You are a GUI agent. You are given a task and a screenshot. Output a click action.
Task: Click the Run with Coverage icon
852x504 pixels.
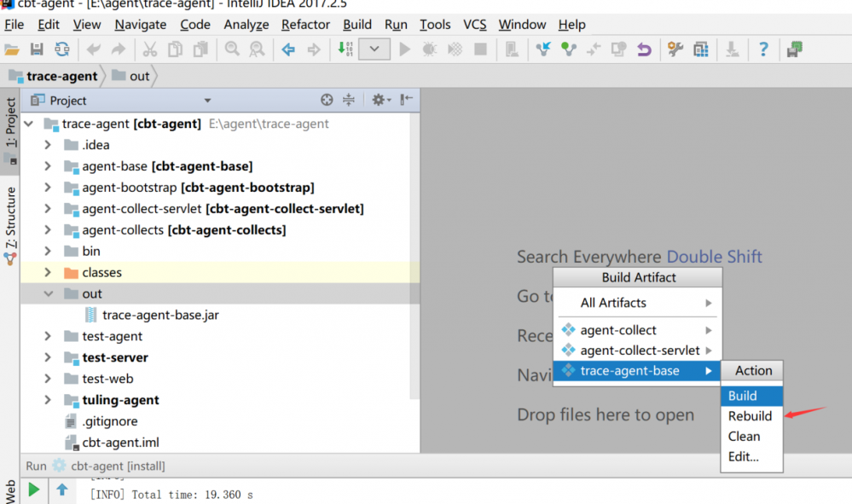click(455, 49)
